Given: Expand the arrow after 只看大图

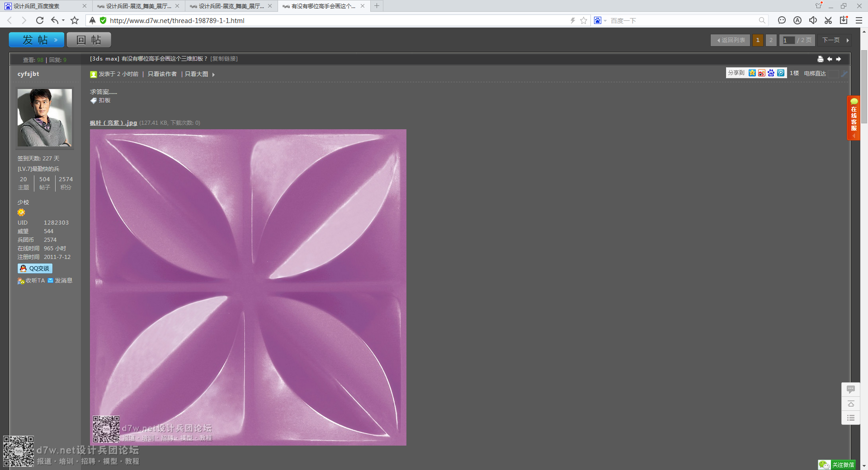Looking at the screenshot, I should tap(213, 75).
